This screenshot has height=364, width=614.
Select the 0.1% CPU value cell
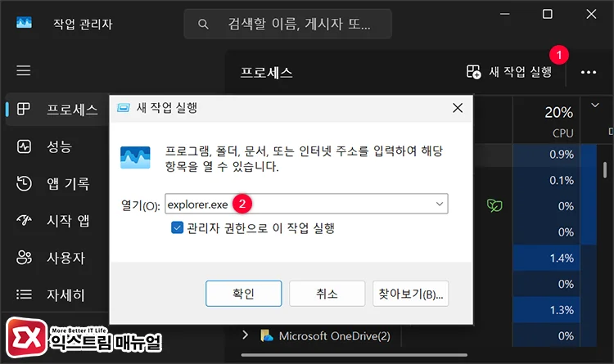tap(546, 180)
